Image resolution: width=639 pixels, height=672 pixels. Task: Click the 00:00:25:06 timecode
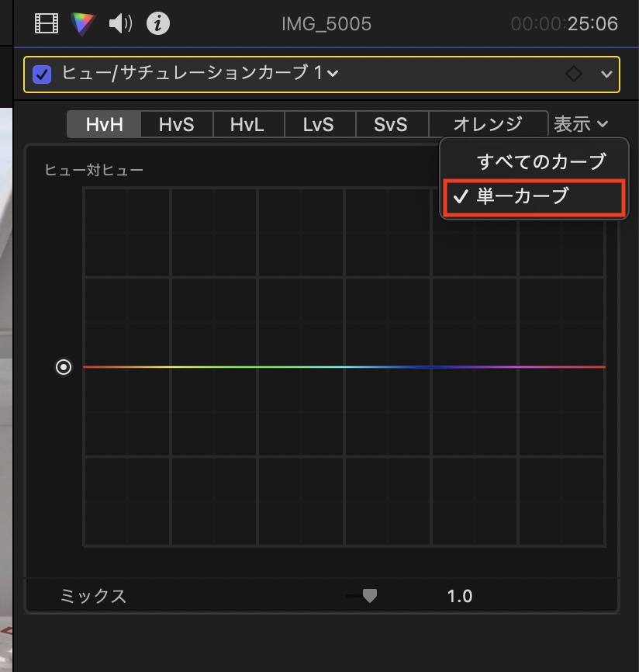pyautogui.click(x=565, y=24)
